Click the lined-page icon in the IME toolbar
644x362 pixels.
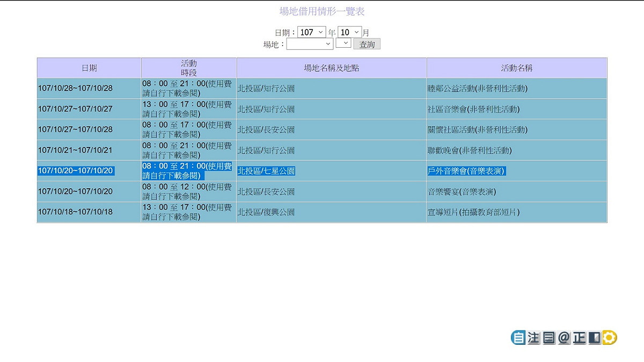tap(548, 337)
